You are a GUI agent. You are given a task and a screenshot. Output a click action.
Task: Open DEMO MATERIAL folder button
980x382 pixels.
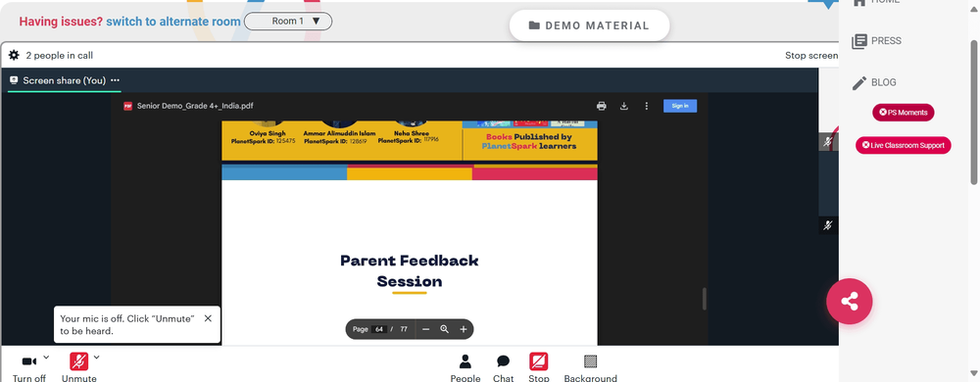589,25
